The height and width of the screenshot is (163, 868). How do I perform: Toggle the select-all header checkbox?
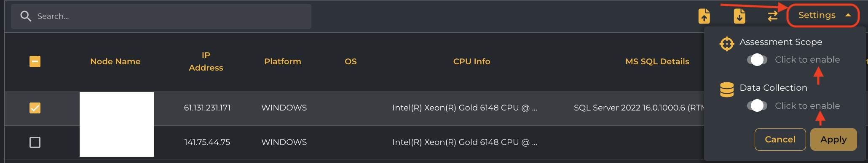[x=35, y=62]
